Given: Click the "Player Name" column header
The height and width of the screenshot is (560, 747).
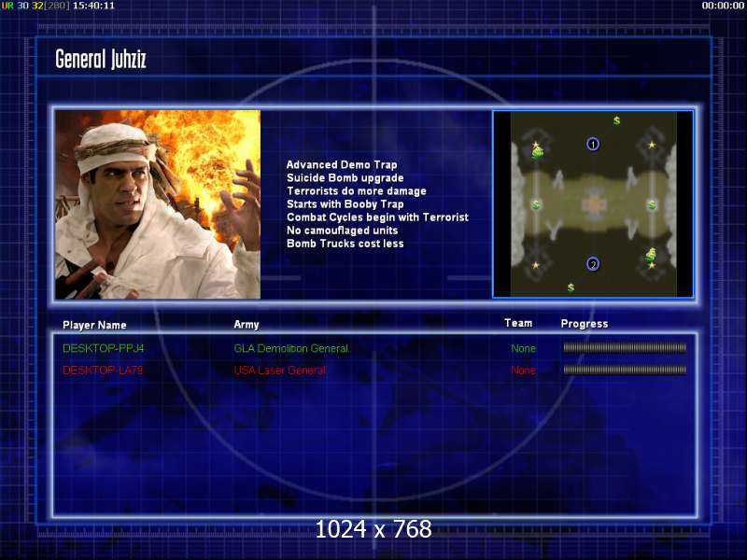Looking at the screenshot, I should (94, 325).
